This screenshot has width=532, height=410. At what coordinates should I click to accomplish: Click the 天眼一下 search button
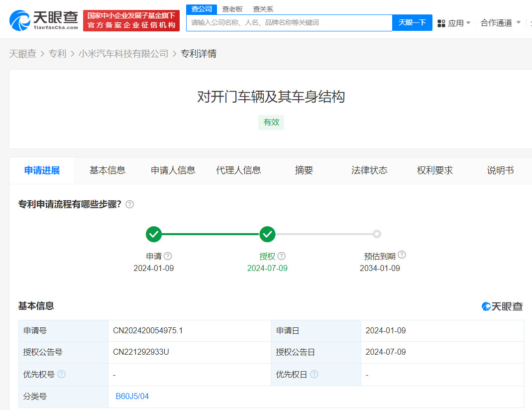[412, 23]
